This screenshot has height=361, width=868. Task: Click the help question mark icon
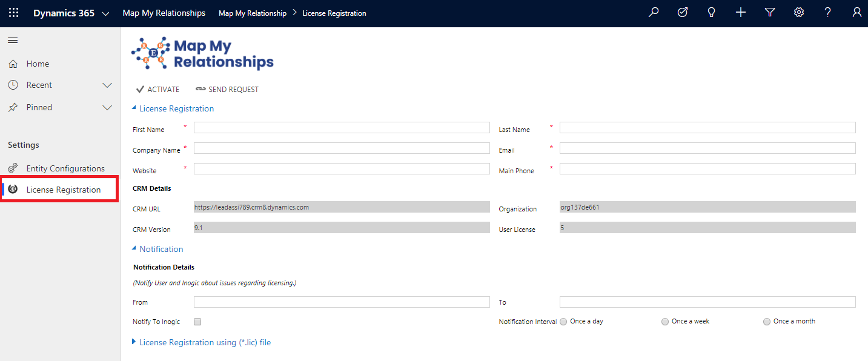828,13
